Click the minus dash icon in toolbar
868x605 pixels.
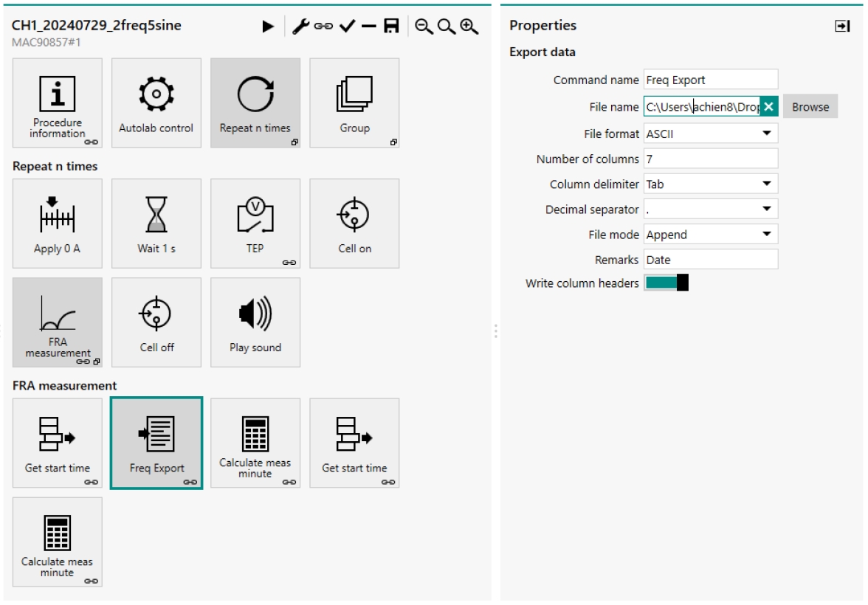[x=369, y=26]
